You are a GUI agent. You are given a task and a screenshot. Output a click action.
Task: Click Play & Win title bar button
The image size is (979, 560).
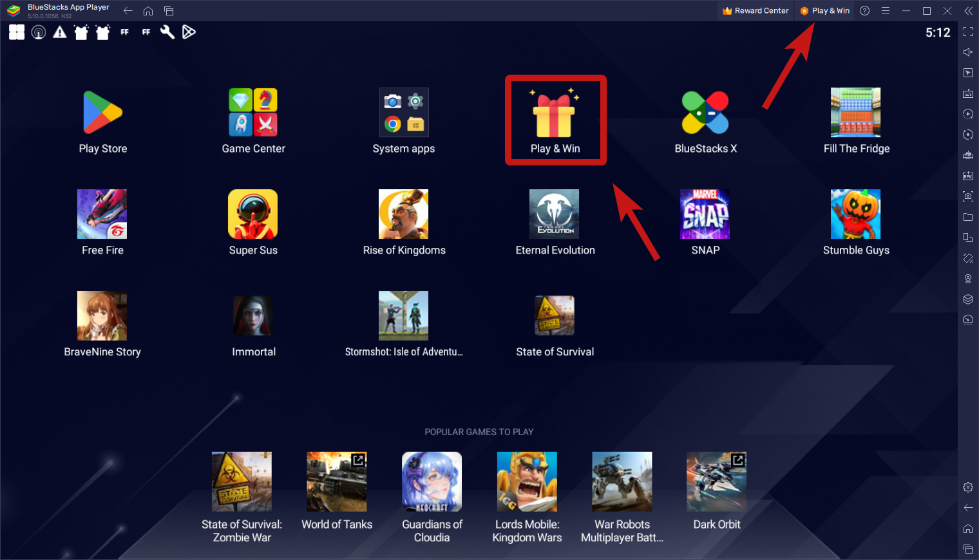(824, 11)
